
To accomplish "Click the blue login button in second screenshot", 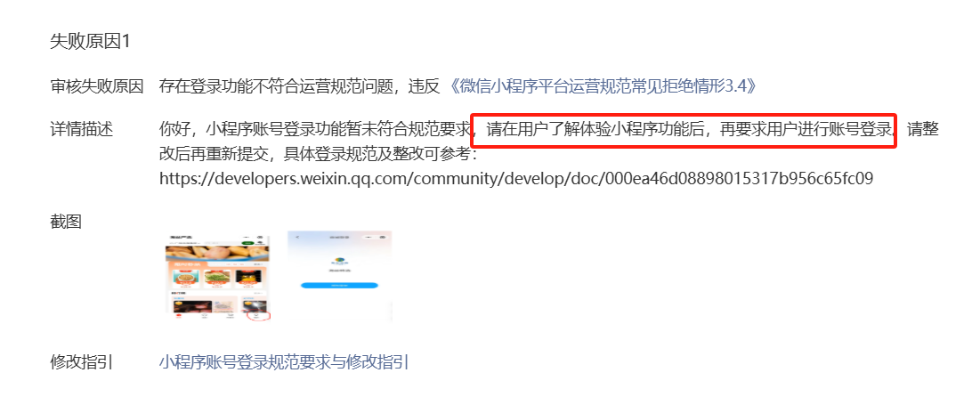I will 339,285.
